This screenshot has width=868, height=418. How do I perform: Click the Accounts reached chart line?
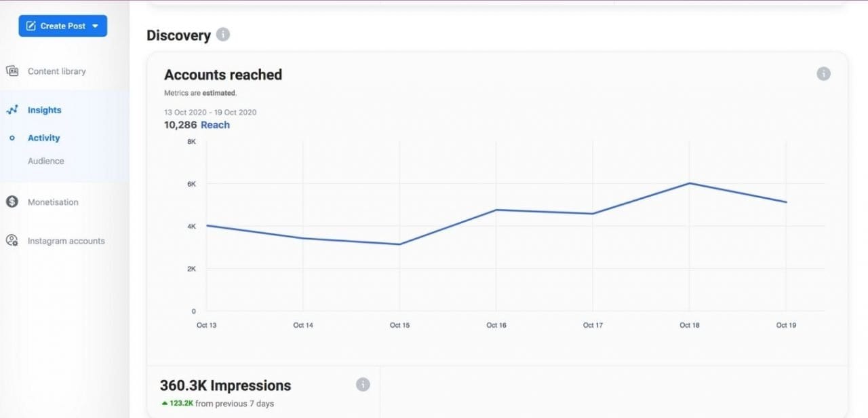(x=496, y=210)
